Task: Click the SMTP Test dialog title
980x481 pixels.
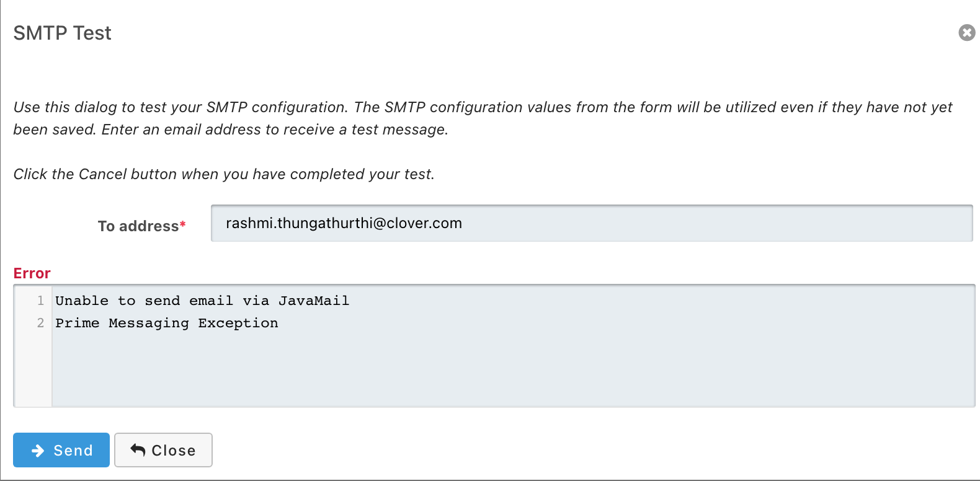Action: [x=62, y=33]
